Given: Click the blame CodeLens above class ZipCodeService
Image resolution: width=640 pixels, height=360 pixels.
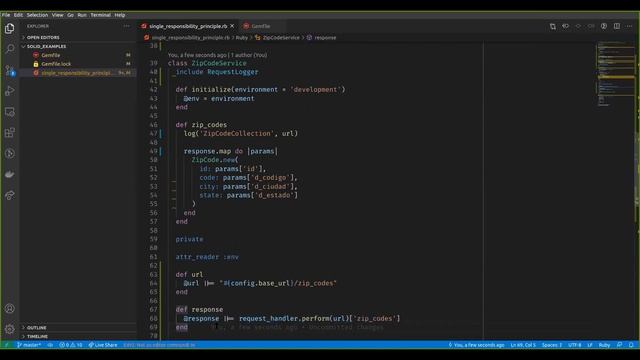Looking at the screenshot, I should coord(218,55).
